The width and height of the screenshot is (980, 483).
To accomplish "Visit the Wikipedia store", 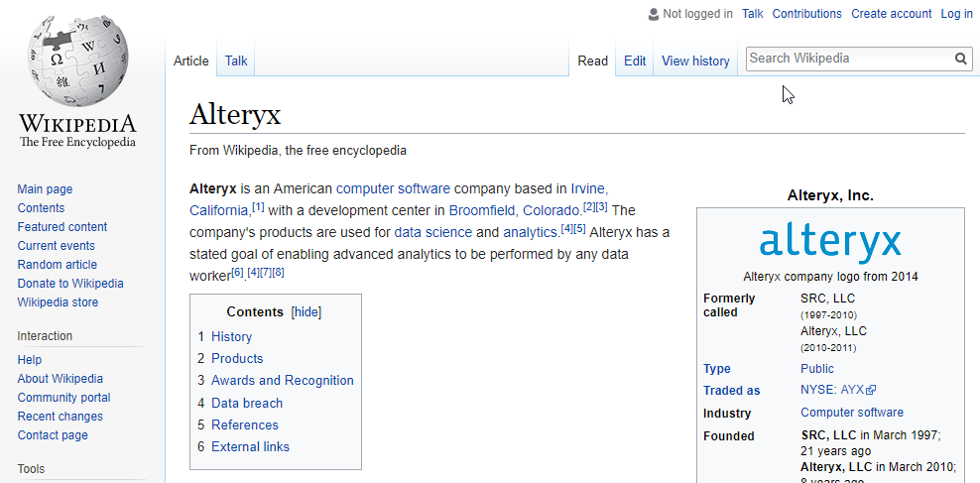I will coord(58,302).
